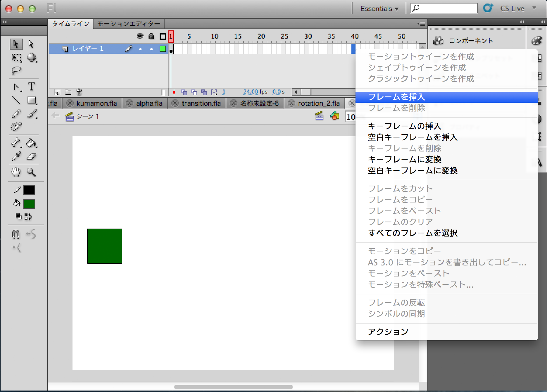Image resolution: width=547 pixels, height=392 pixels.
Task: Choose フレームを挿入 from context menu
Action: pyautogui.click(x=396, y=97)
